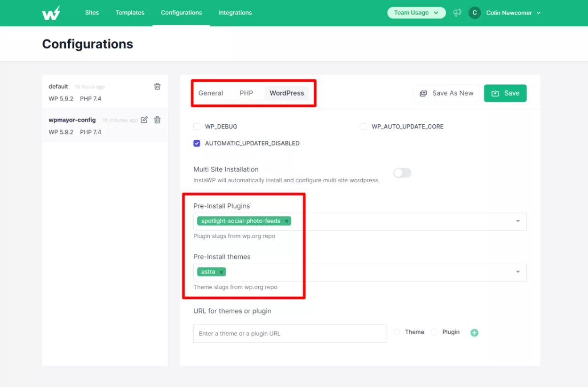Click the theme or plugin URL field
The width and height of the screenshot is (588, 387).
pyautogui.click(x=290, y=333)
